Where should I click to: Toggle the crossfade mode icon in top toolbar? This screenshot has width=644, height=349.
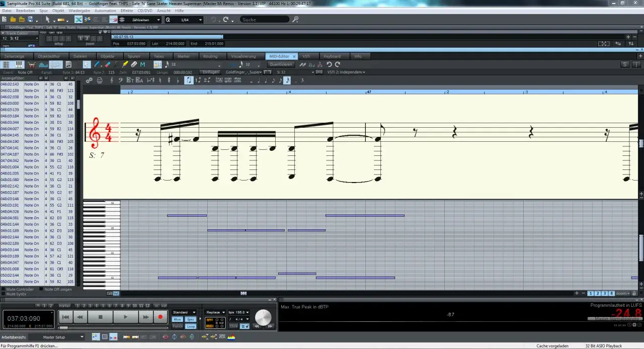[78, 20]
